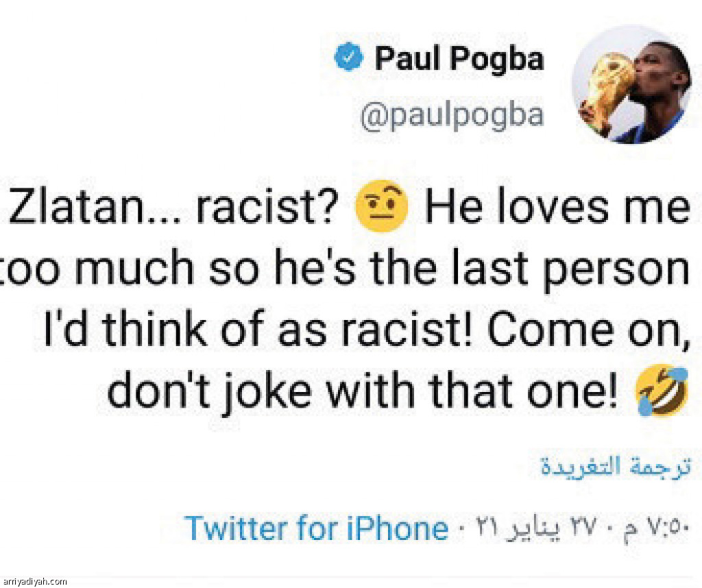Click the blue verified checkmark badge
Screen dimensions: 702x588
349,58
